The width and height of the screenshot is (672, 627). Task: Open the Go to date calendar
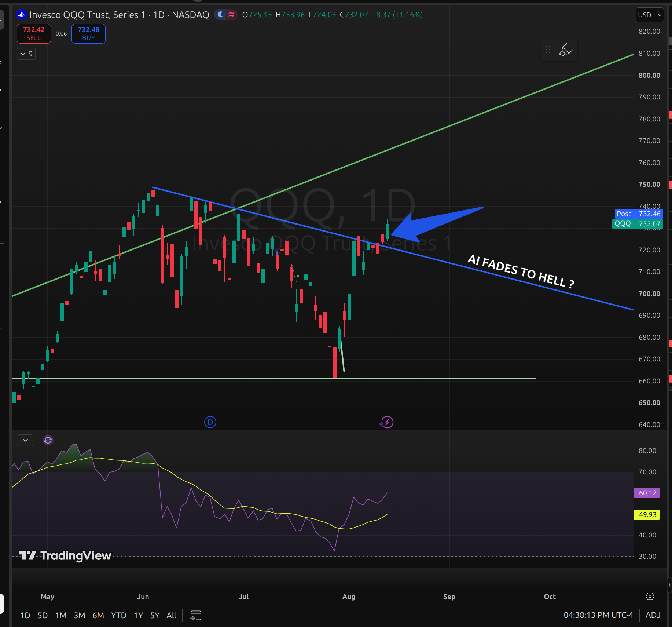pos(196,615)
